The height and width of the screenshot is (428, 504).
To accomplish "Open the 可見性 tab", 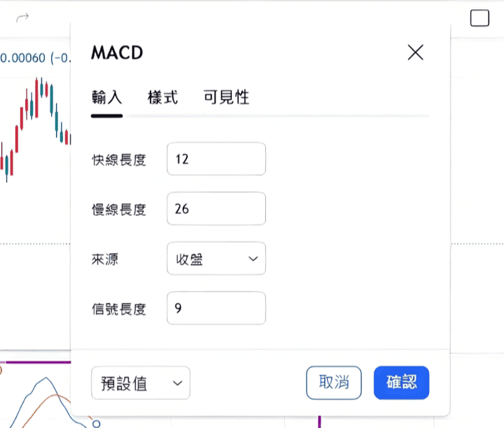I will 226,97.
